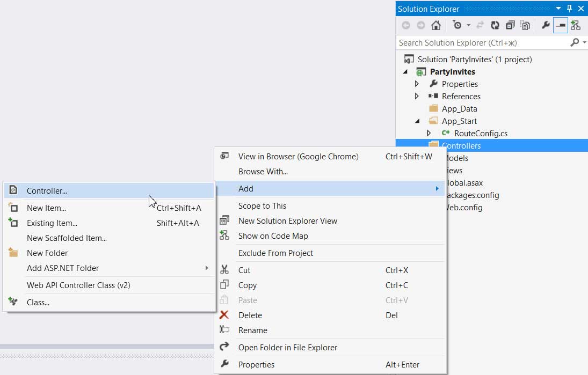This screenshot has height=375, width=588.
Task: Click the magnifier icon in the search box
Action: click(574, 42)
